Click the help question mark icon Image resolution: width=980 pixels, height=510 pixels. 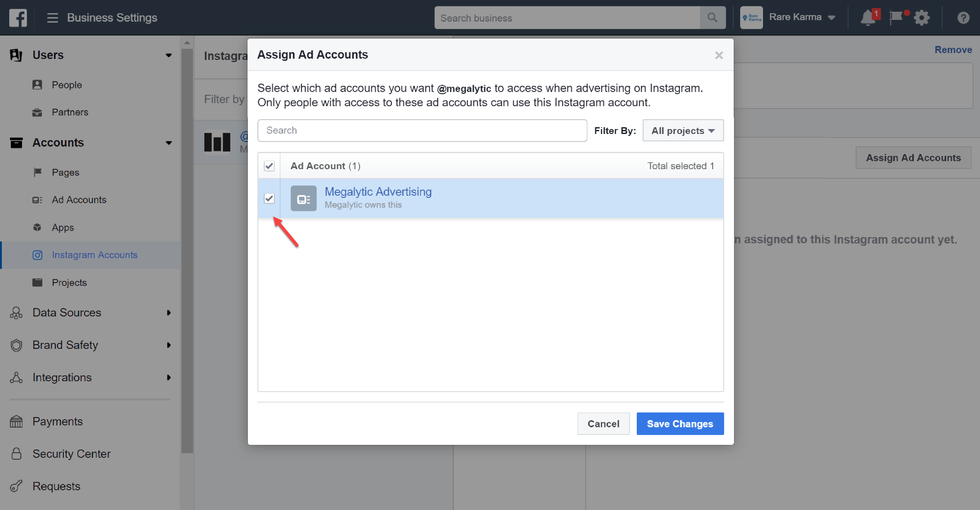click(x=963, y=18)
